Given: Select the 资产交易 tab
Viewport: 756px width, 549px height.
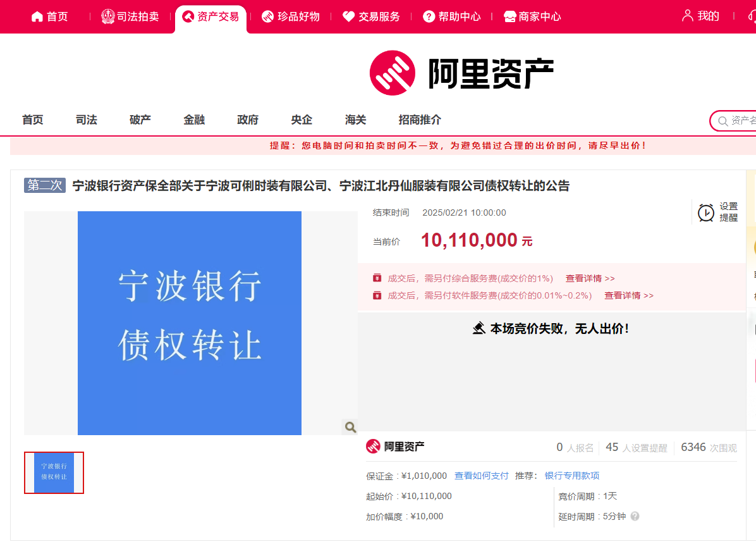Looking at the screenshot, I should tap(210, 17).
